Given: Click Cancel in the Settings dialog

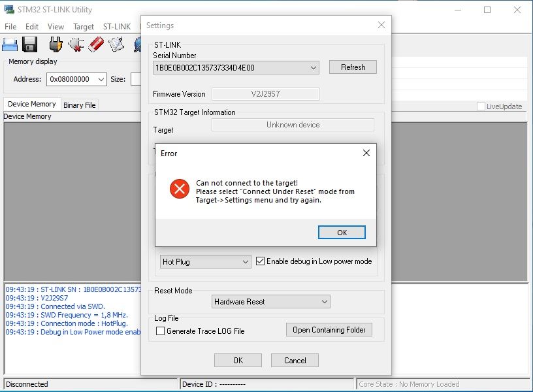Looking at the screenshot, I should 295,361.
